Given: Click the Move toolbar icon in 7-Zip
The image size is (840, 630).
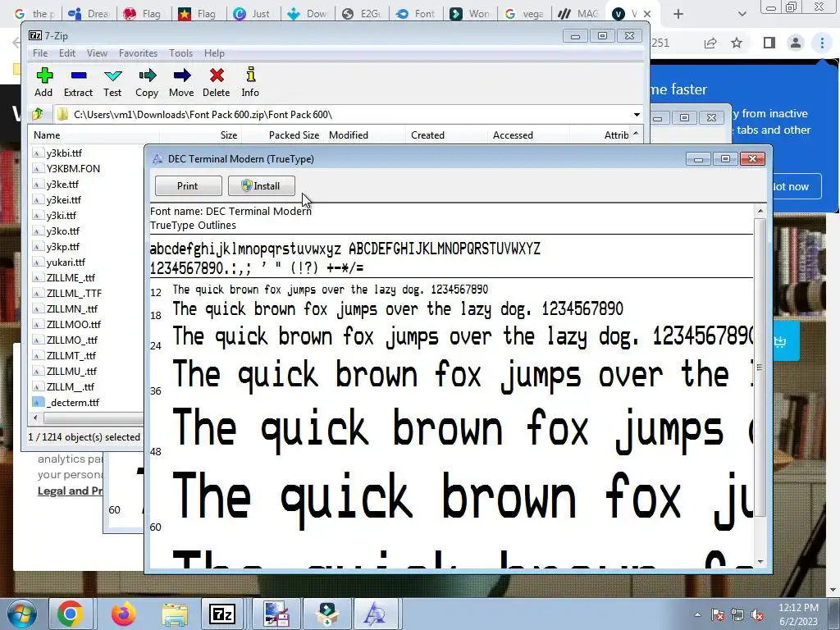Looking at the screenshot, I should [181, 82].
